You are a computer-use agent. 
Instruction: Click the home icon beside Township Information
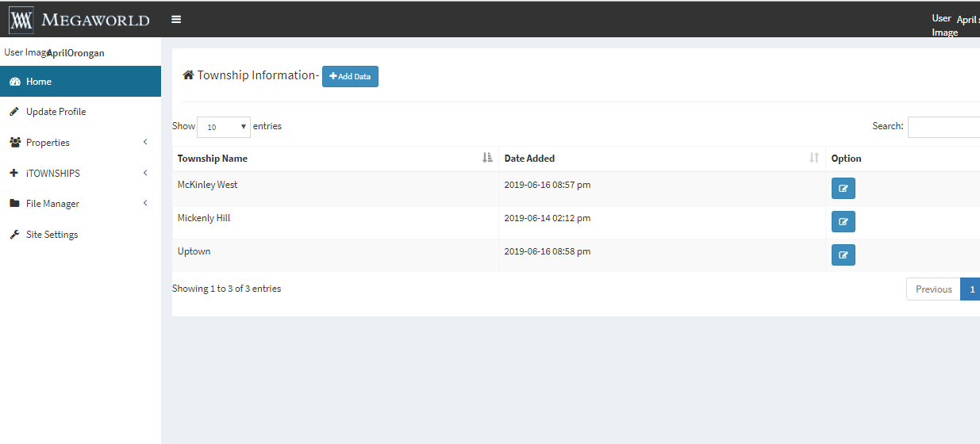[x=188, y=75]
